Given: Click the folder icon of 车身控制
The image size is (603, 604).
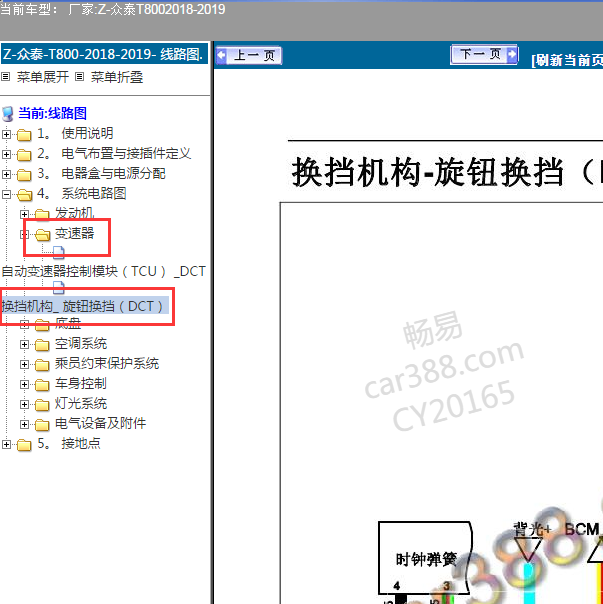Looking at the screenshot, I should coord(42,385).
